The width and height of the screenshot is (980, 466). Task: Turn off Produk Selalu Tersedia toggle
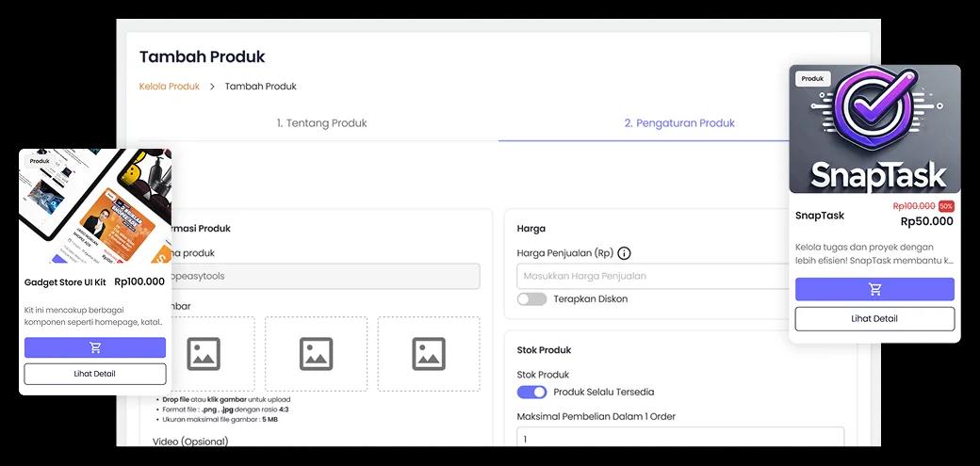tap(531, 392)
